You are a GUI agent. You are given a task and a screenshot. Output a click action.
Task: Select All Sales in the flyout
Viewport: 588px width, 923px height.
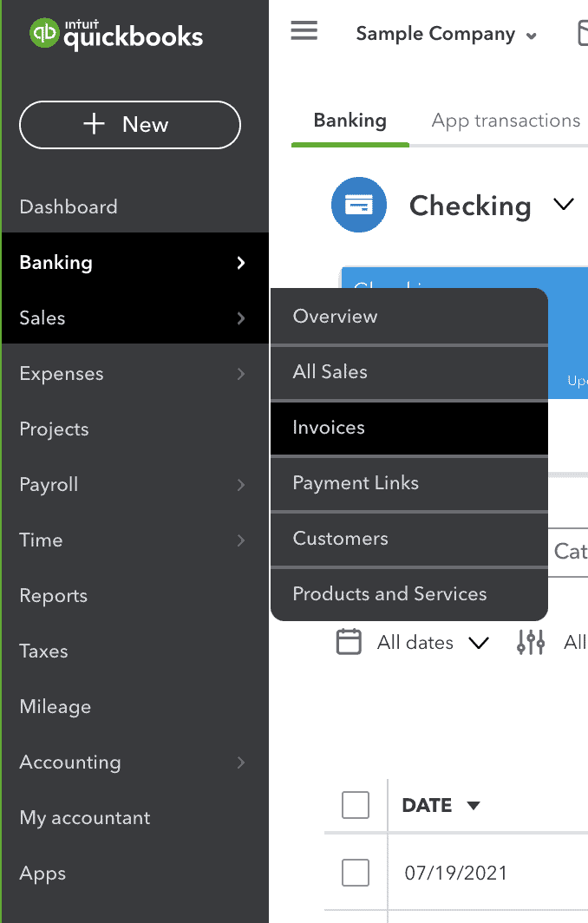click(x=409, y=372)
